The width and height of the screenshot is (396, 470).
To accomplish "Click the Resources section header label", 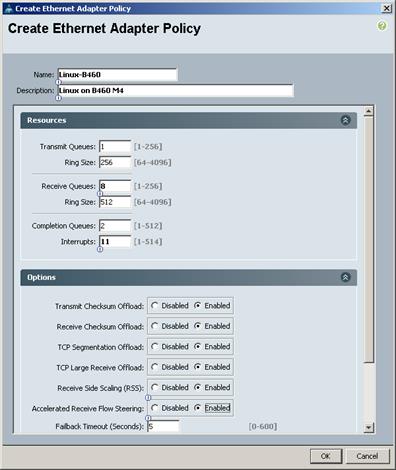I will (47, 120).
